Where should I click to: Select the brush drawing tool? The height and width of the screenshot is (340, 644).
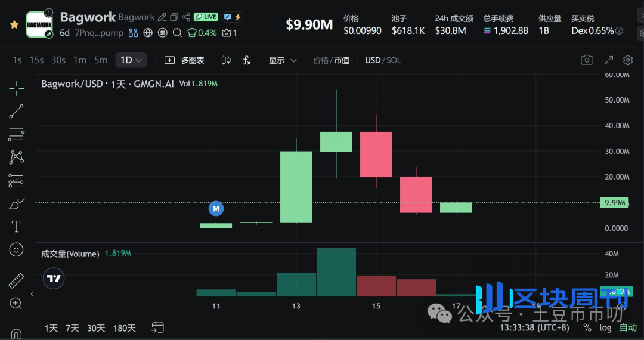17,203
